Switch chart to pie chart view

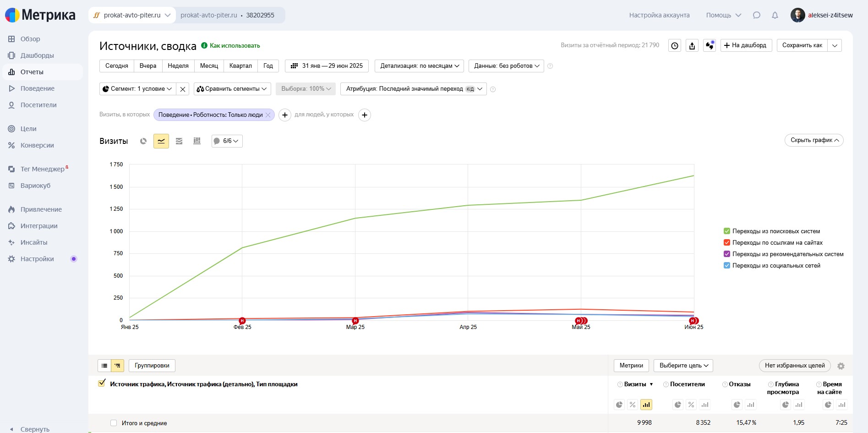[x=143, y=141]
